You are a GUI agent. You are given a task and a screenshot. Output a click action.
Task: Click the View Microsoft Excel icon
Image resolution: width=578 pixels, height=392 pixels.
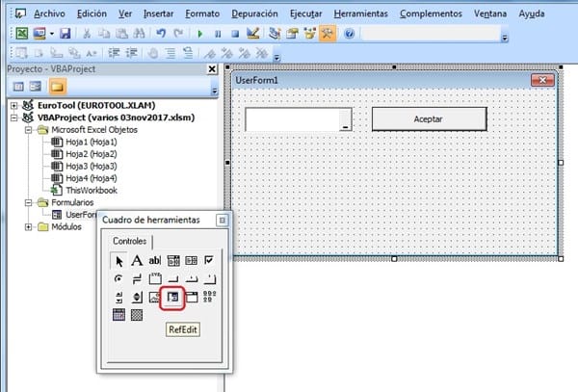point(22,34)
